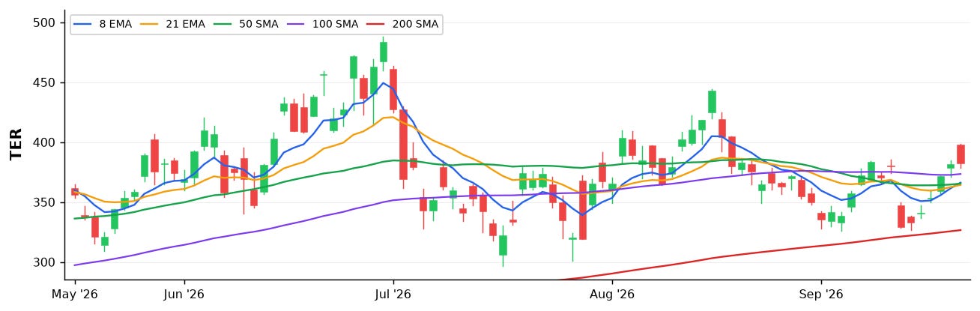Click the tallest green candle near 485
Viewport: 980px width, 311px height.
coord(384,52)
